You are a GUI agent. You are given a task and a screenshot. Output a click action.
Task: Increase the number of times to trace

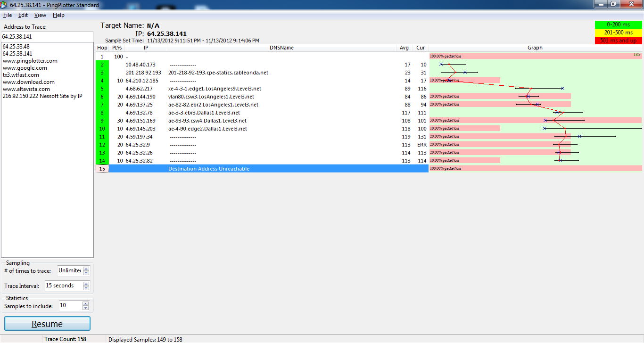point(86,269)
